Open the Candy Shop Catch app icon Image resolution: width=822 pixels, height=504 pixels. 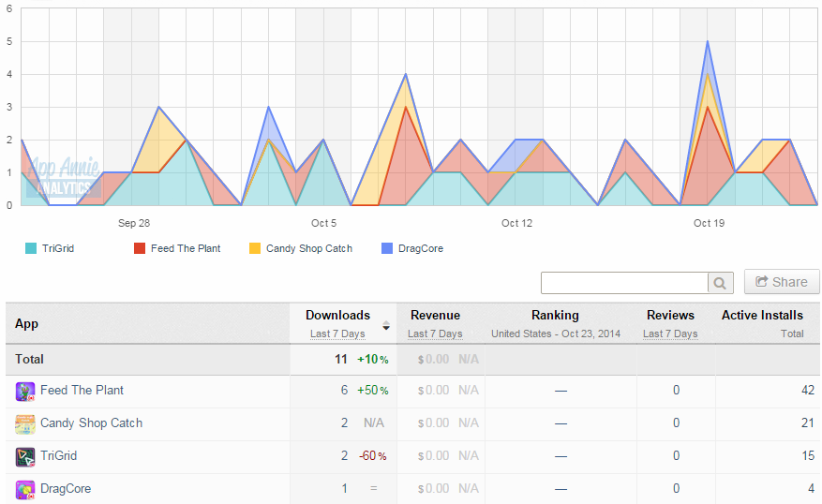[x=25, y=424]
